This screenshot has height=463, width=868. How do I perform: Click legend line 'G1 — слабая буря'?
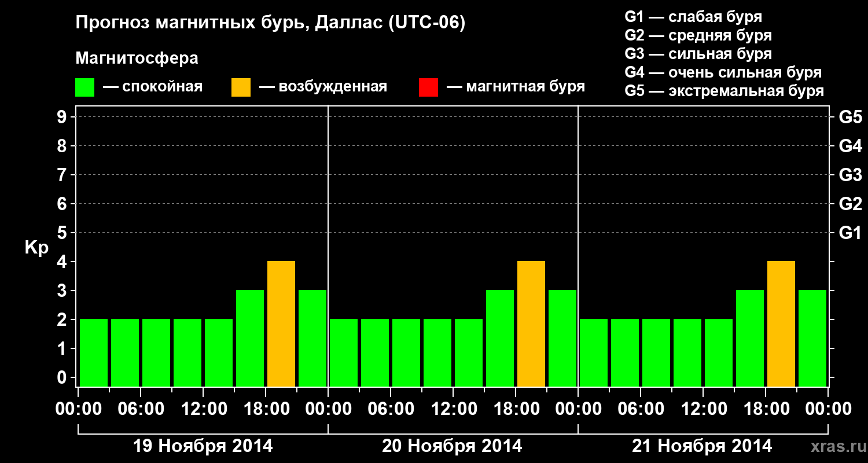693,16
